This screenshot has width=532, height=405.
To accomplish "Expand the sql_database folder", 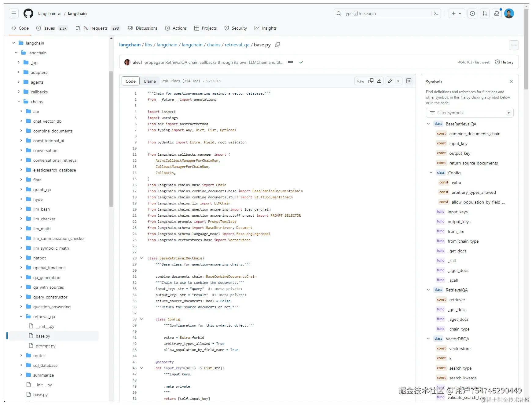I will click(x=21, y=365).
